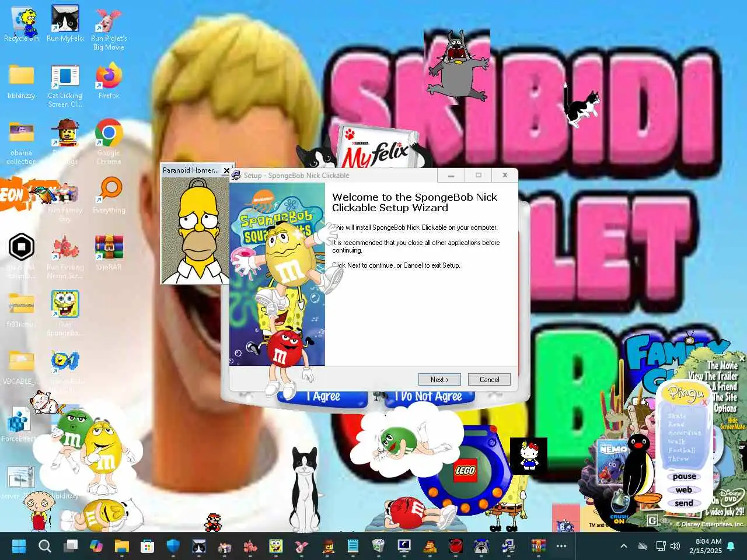Switch to Piglet app in taskbar

(302, 546)
